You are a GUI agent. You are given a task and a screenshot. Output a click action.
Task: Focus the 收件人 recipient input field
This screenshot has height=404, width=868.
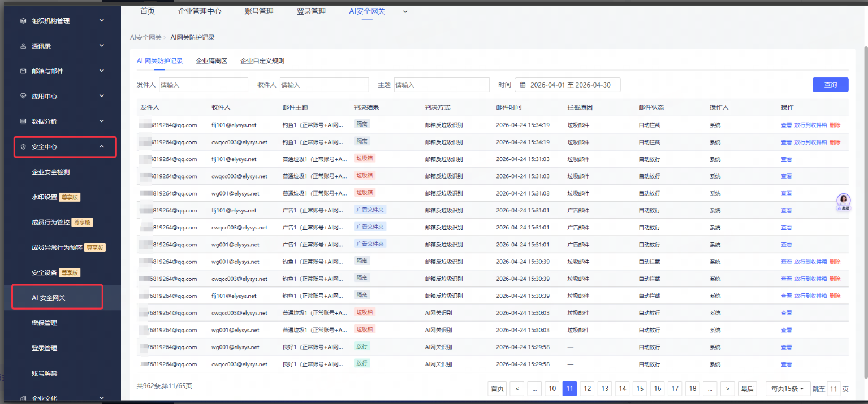[x=324, y=85]
